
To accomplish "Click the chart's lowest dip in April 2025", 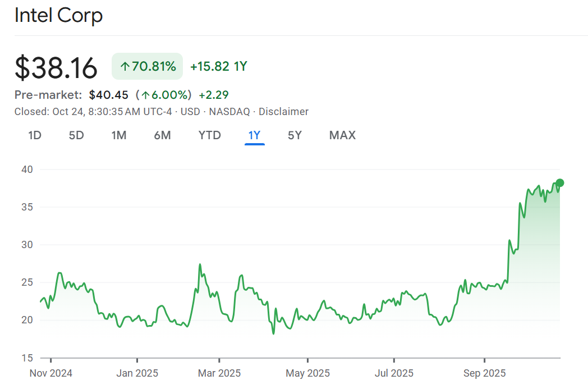I will 273,333.
